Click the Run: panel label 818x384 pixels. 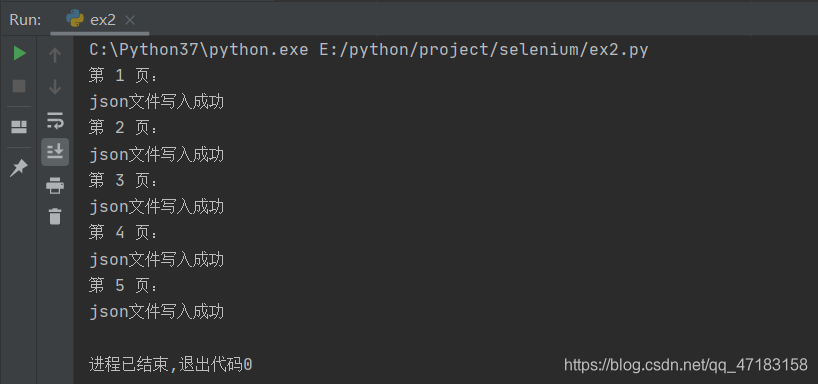point(25,20)
